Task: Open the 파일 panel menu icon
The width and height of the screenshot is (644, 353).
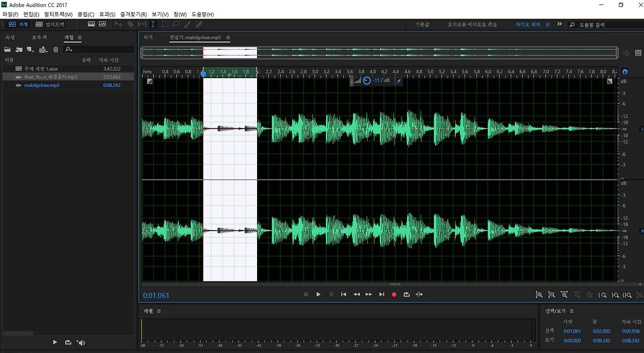Action: tap(79, 37)
